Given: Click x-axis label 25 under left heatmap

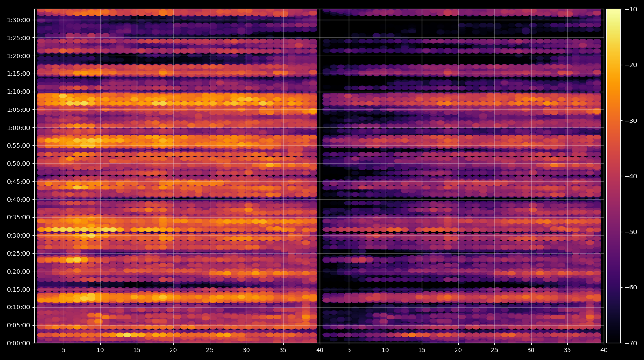Looking at the screenshot, I should pos(210,350).
